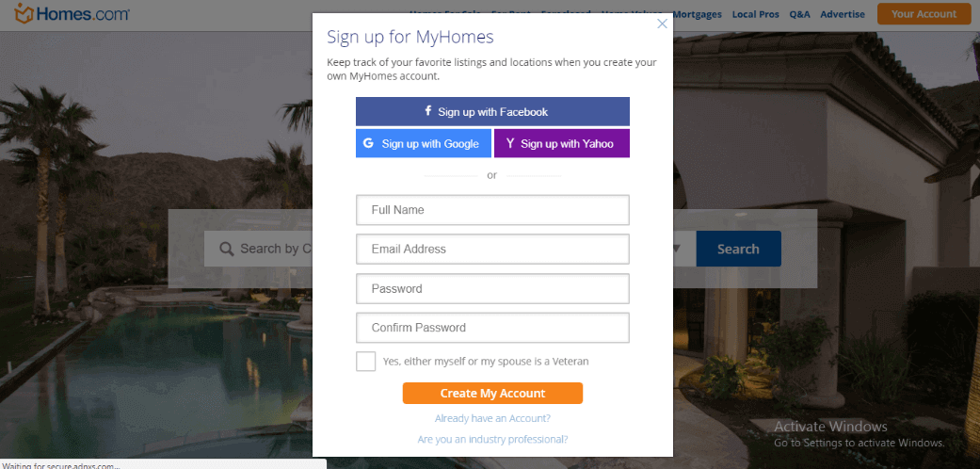
Task: Click the search magnifier icon
Action: pyautogui.click(x=226, y=249)
